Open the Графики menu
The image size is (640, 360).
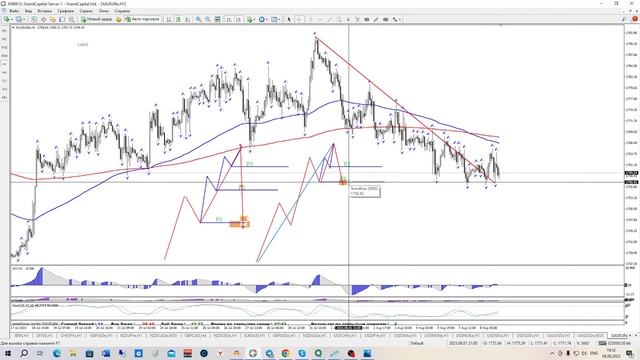[65, 11]
